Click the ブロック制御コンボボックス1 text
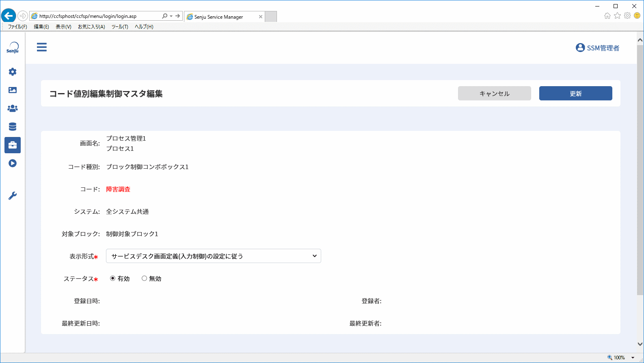This screenshot has height=363, width=644. [147, 167]
